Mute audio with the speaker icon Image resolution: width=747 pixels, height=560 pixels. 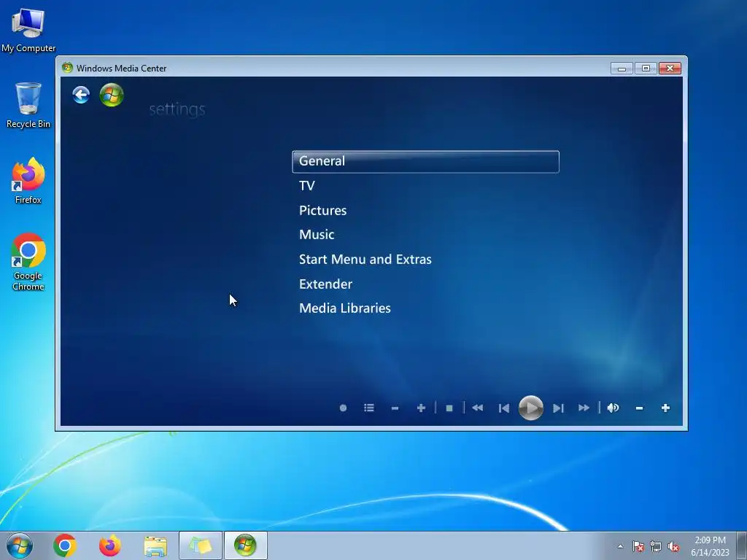[x=613, y=408]
